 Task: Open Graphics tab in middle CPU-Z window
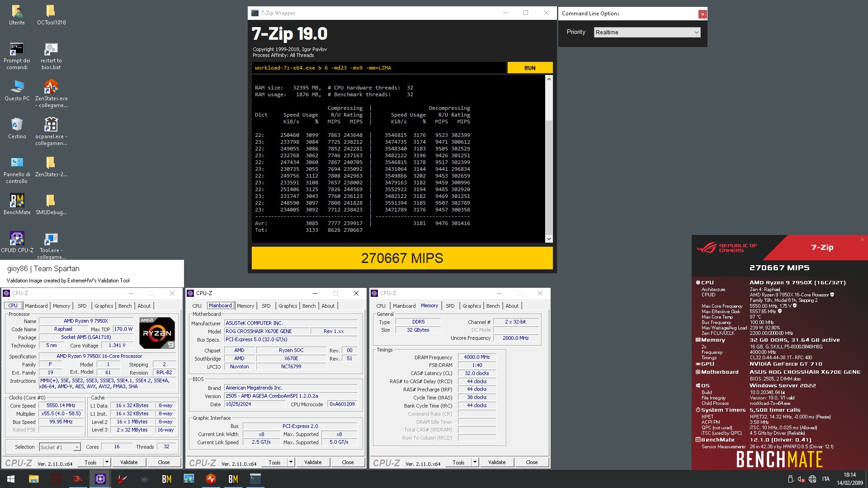click(288, 306)
